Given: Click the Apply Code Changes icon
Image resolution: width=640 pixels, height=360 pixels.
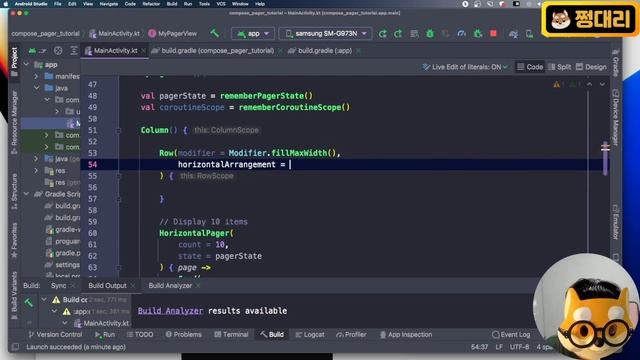Looking at the screenshot, I should coord(414,33).
